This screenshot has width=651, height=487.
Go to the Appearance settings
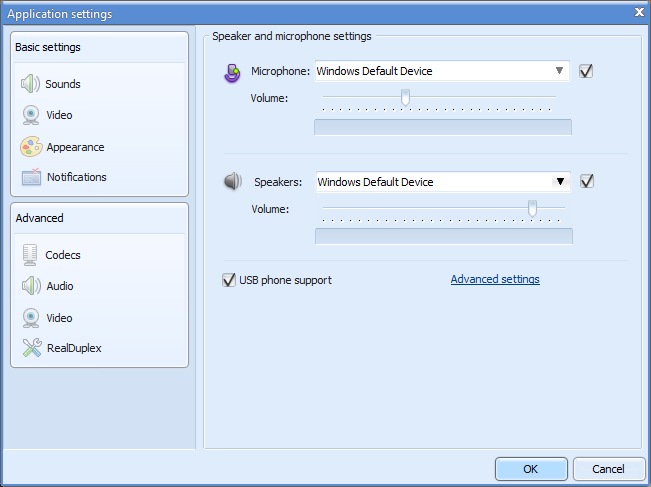(x=75, y=147)
